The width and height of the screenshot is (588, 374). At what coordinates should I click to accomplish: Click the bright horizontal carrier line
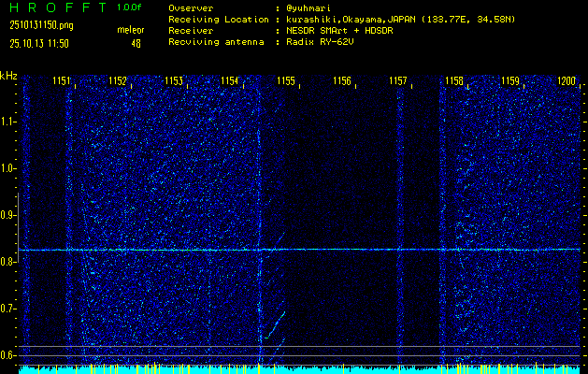click(x=299, y=250)
